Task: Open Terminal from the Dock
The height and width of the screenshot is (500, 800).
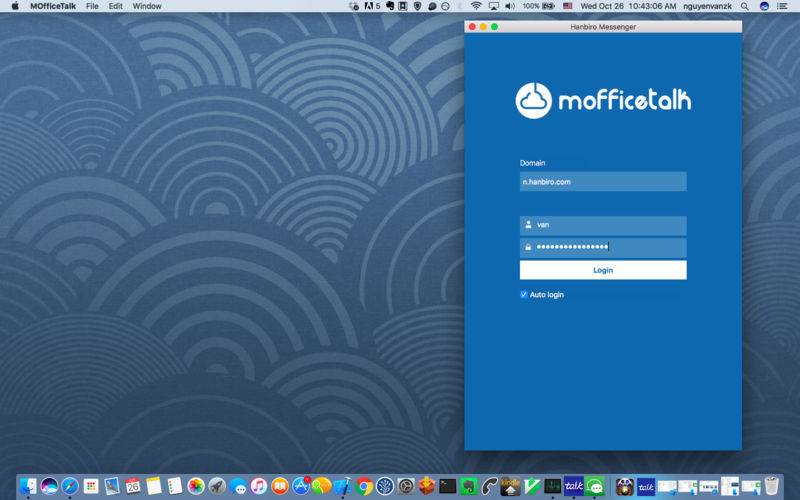Action: [447, 486]
